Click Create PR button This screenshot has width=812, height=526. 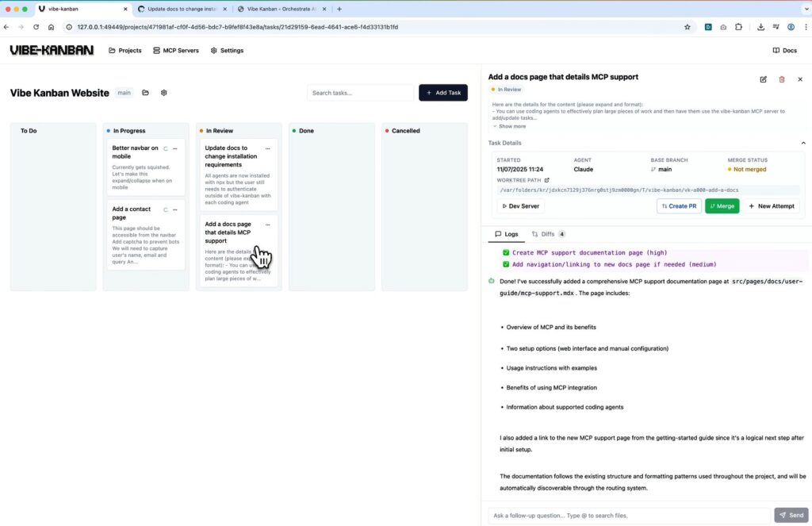coord(679,206)
